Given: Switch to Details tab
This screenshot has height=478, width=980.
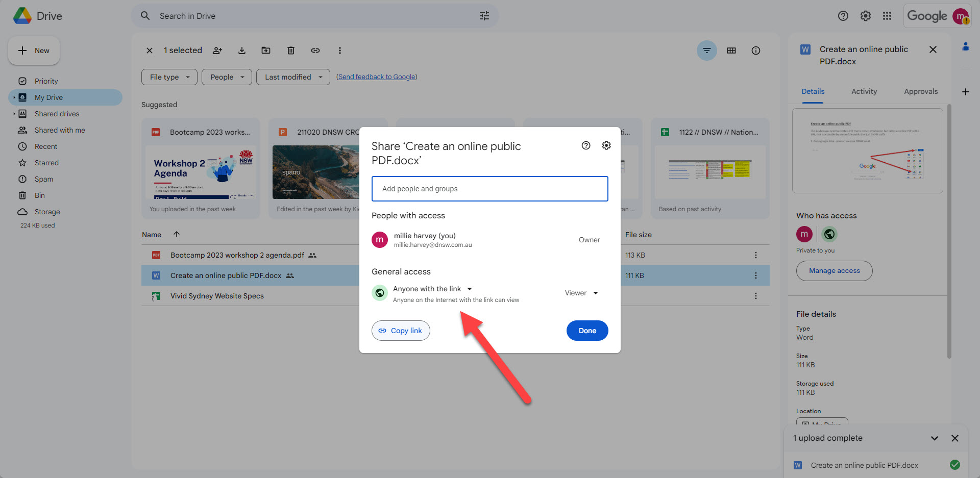Looking at the screenshot, I should (813, 91).
